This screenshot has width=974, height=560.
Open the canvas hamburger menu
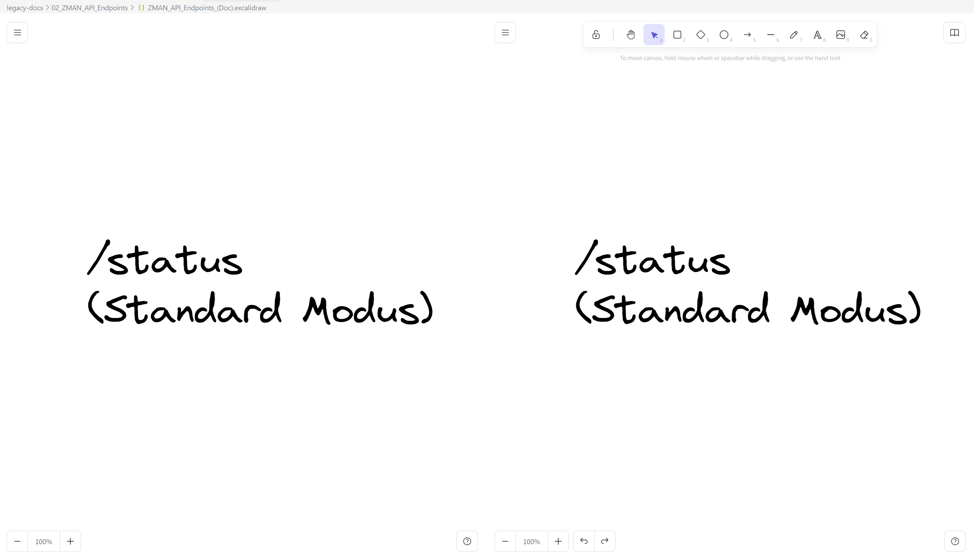tap(505, 32)
